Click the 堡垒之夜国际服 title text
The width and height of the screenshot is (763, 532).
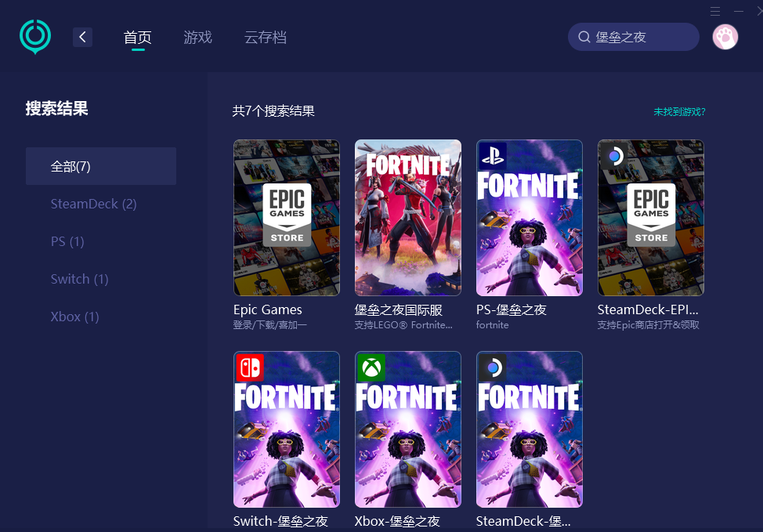click(x=398, y=309)
